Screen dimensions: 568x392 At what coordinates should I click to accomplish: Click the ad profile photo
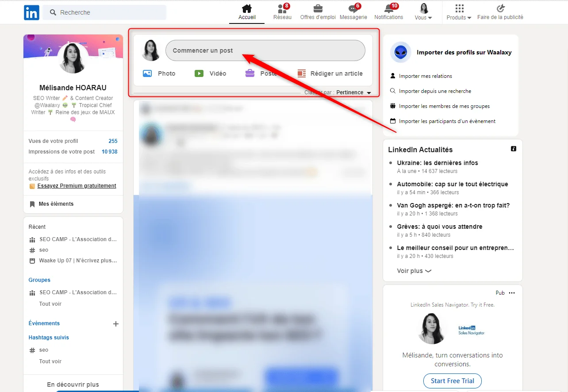click(x=432, y=329)
